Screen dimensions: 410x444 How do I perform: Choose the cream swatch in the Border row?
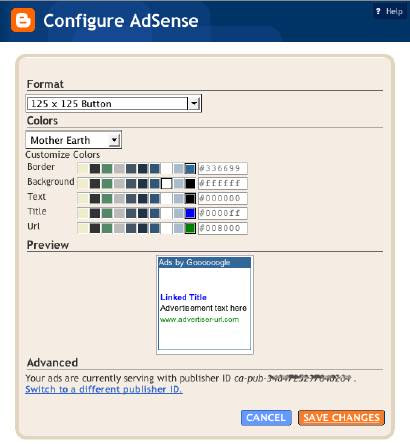[x=83, y=168]
